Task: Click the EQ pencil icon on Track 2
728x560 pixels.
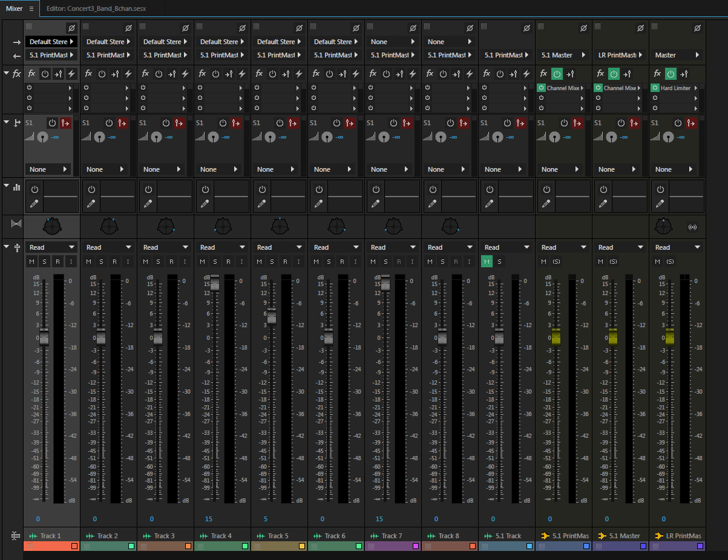Action: coord(91,204)
